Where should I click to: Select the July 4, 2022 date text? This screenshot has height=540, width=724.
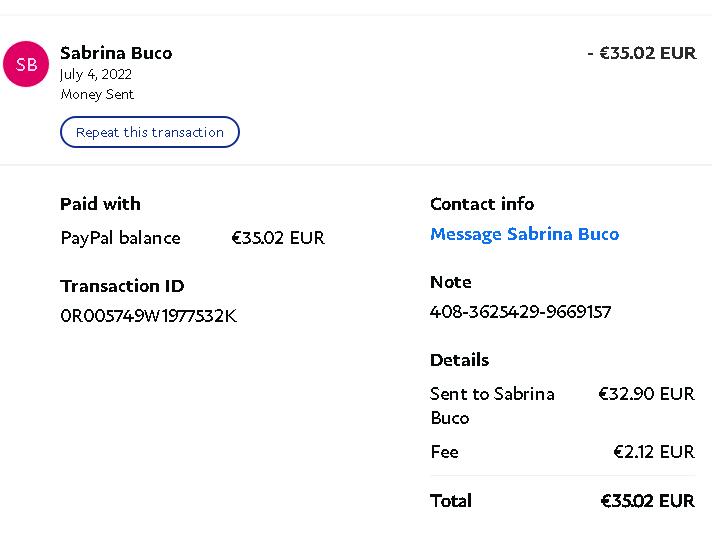click(96, 74)
